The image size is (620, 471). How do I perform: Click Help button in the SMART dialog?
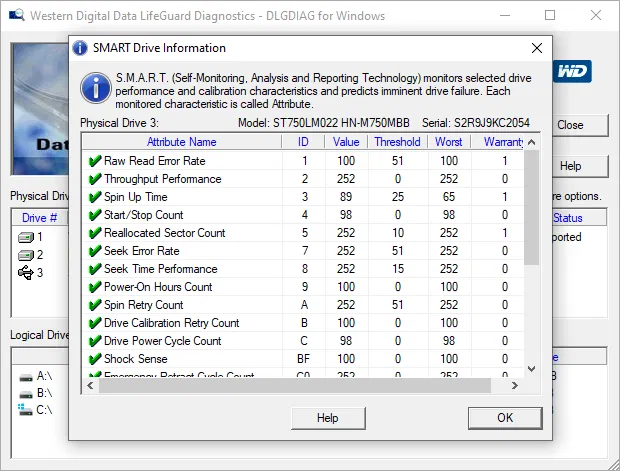click(x=328, y=418)
